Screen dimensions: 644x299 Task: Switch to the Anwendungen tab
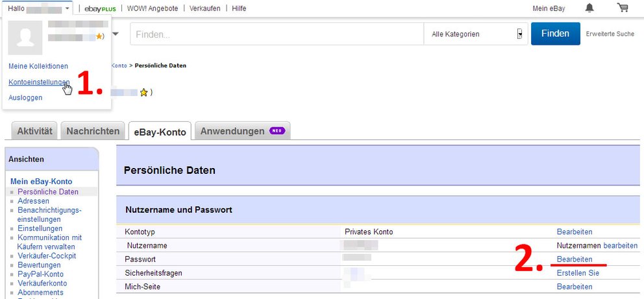point(242,131)
